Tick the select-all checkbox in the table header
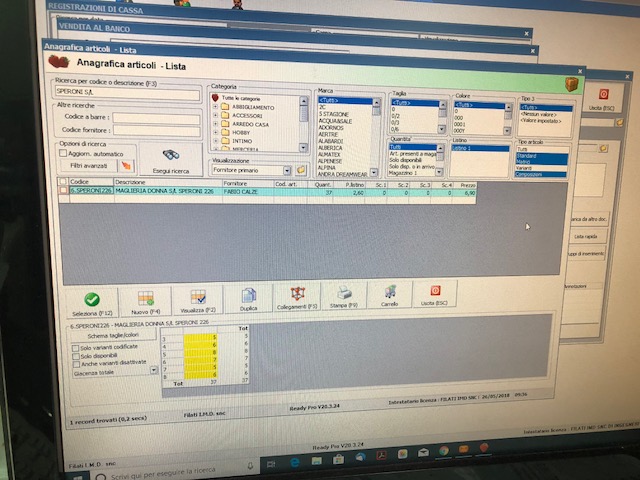Image resolution: width=640 pixels, height=480 pixels. [x=63, y=181]
